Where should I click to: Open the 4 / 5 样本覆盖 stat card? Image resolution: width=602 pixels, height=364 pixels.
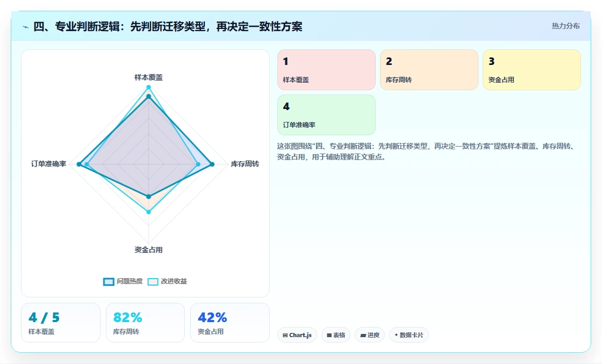click(61, 323)
